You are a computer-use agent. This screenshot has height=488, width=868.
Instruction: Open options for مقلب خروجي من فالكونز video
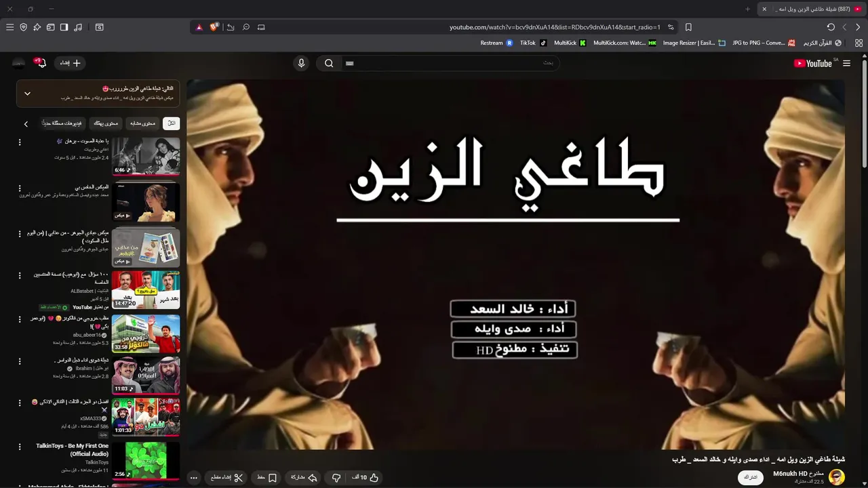click(x=20, y=319)
